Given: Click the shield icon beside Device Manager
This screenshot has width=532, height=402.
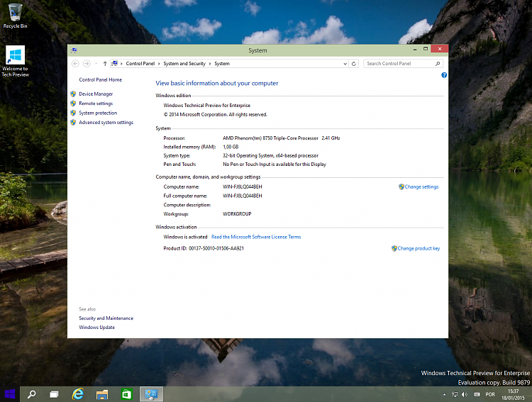Looking at the screenshot, I should pos(73,94).
